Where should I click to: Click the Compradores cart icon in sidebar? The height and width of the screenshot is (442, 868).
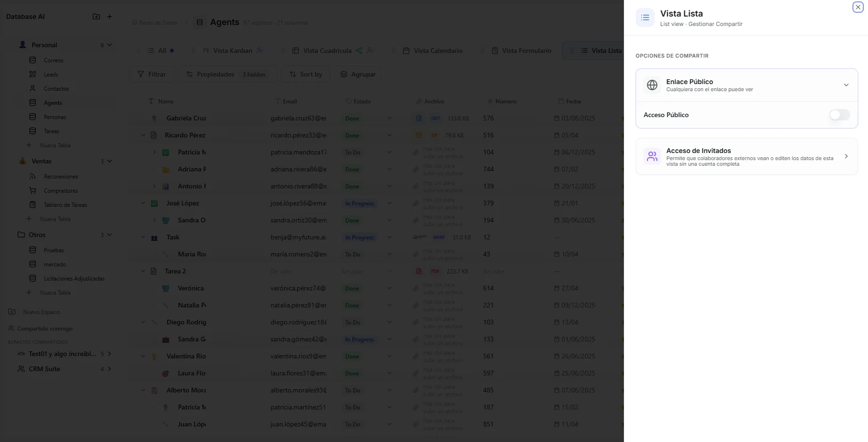[x=33, y=190]
